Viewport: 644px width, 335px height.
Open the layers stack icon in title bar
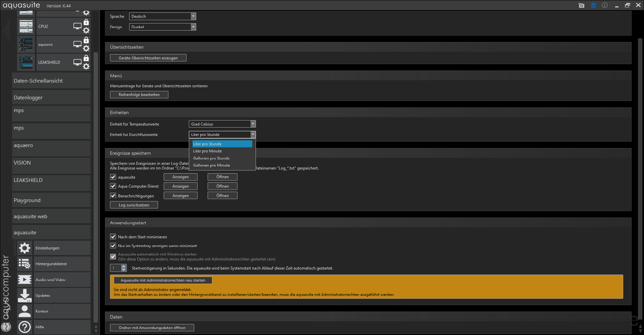[x=593, y=5]
